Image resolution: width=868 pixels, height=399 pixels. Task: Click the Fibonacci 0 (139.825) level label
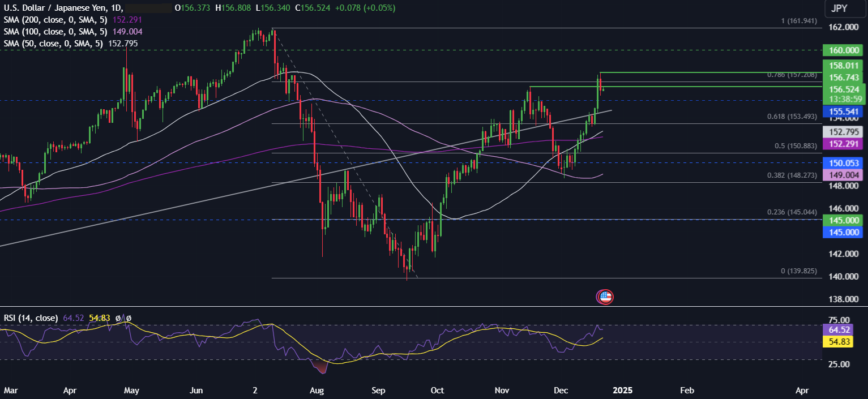point(799,271)
